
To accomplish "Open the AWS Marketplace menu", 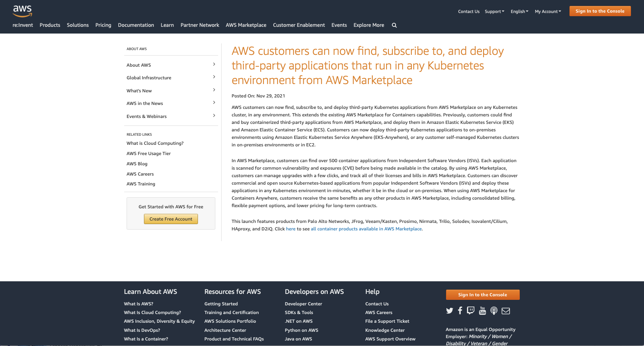I will (246, 25).
